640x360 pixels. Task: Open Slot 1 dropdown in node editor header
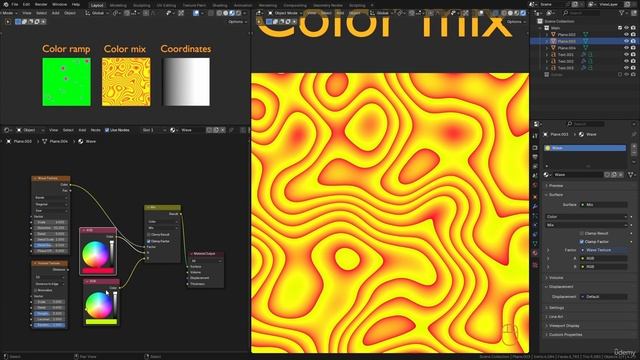coord(153,130)
